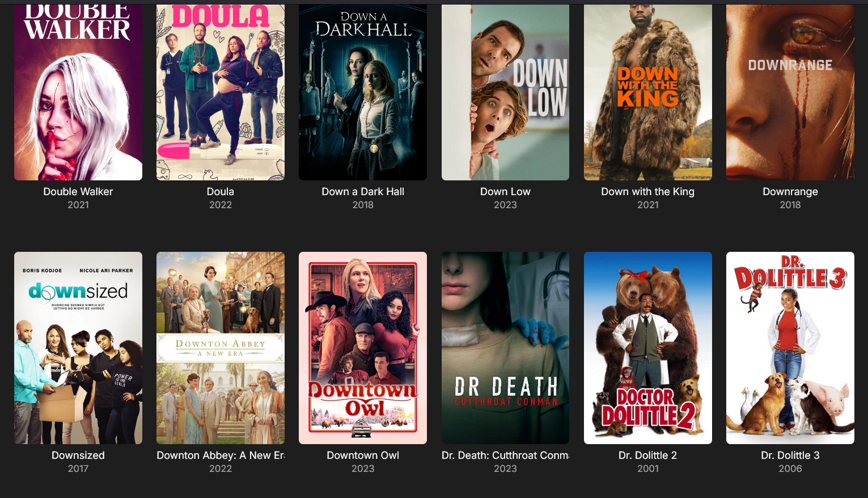868x498 pixels.
Task: Click the Dr. Dolittle 2 title link
Action: point(648,455)
